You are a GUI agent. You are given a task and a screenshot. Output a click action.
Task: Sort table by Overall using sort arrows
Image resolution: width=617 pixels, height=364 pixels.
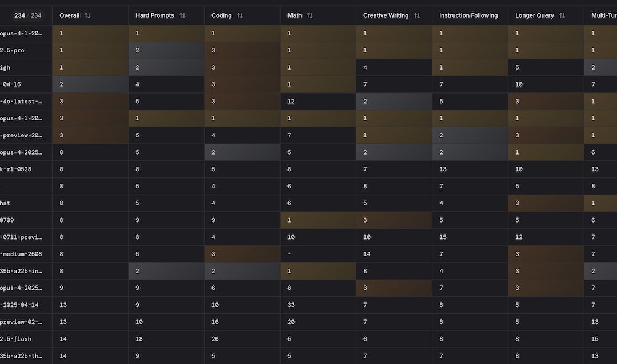[x=89, y=15]
